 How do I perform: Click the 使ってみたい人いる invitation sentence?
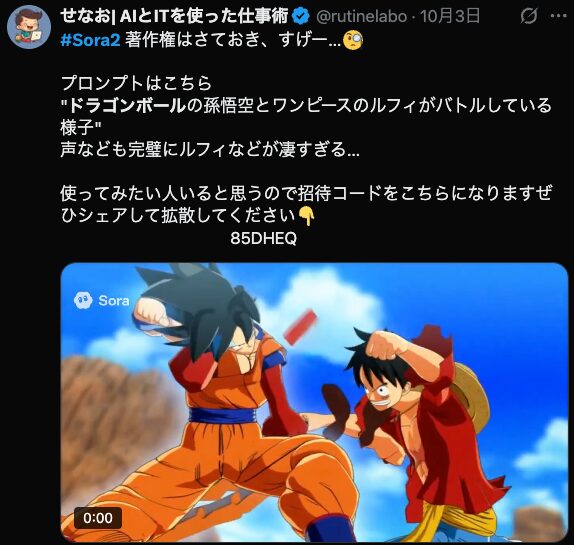(306, 204)
